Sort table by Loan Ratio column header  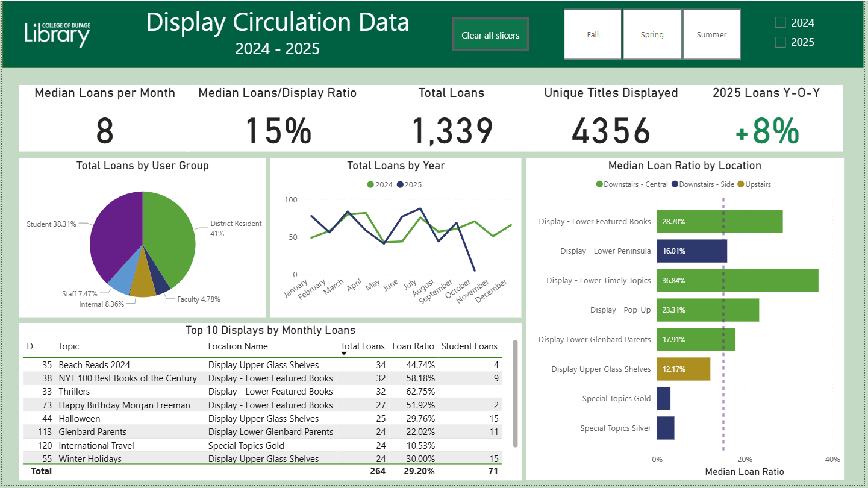coord(413,346)
